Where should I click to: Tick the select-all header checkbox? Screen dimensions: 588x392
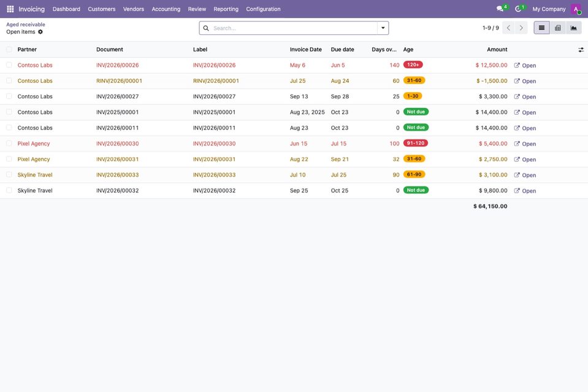pyautogui.click(x=9, y=50)
